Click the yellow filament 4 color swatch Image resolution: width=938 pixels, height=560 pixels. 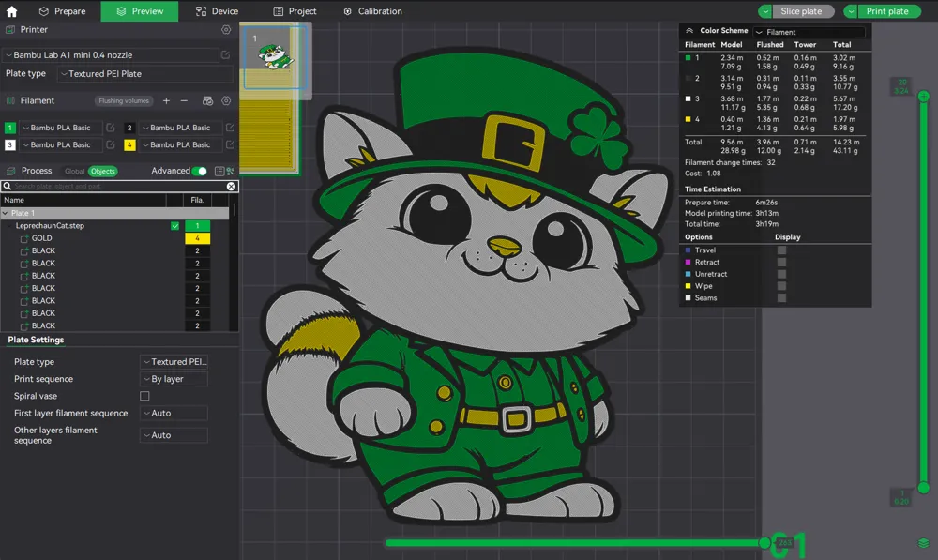point(129,144)
